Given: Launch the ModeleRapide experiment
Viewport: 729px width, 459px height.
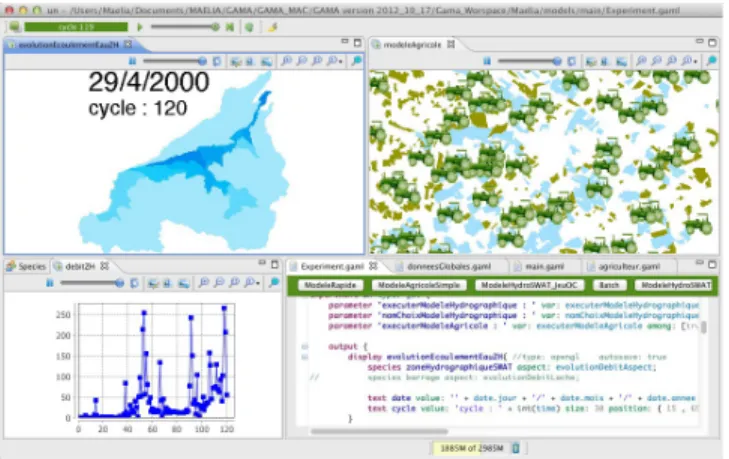Looking at the screenshot, I should [330, 285].
